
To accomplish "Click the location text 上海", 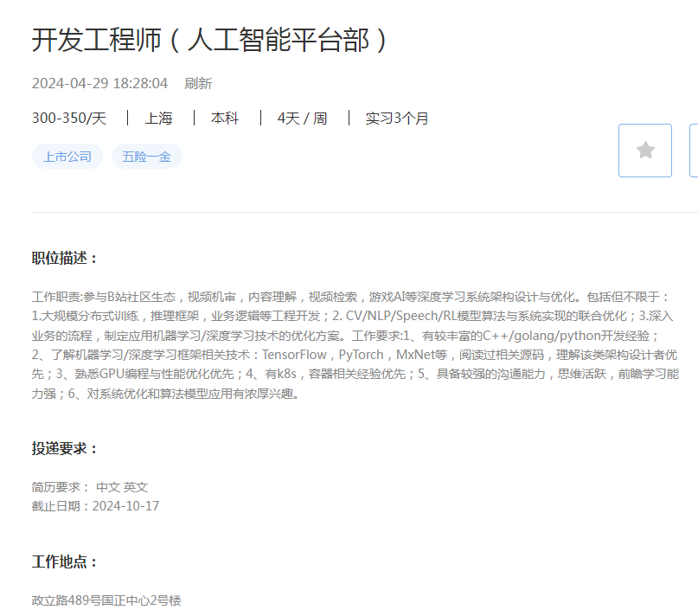I will tap(159, 118).
